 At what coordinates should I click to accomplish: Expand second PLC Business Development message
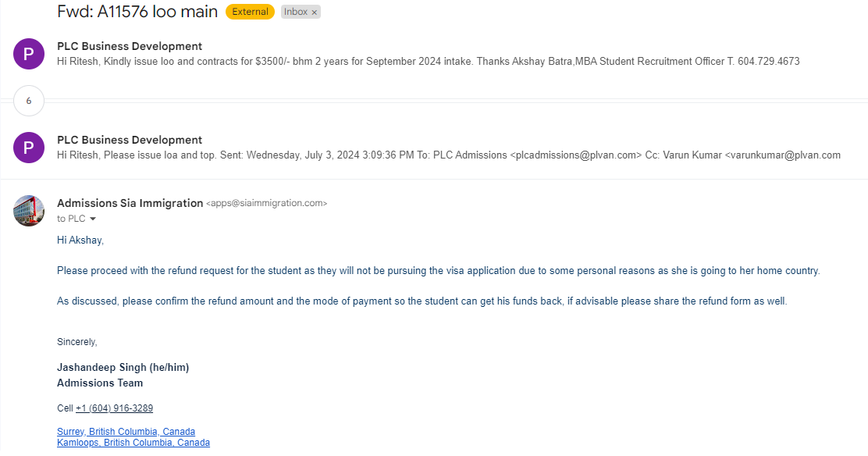click(x=434, y=148)
